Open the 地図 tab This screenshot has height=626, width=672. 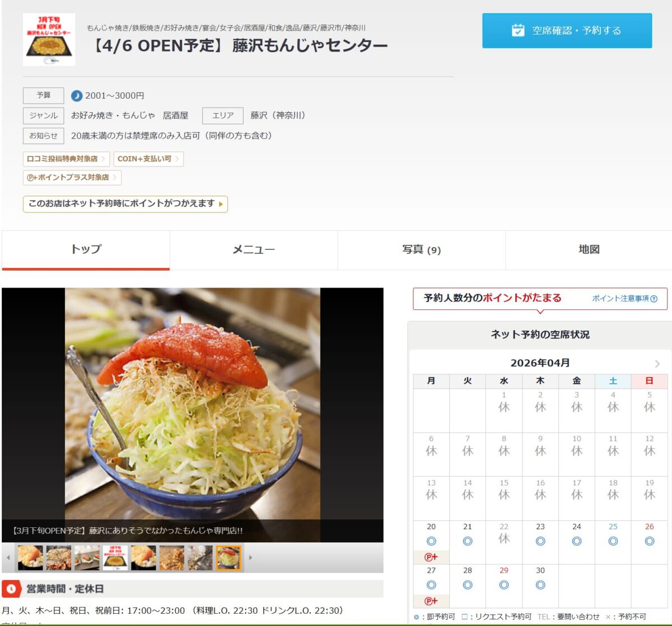point(589,250)
